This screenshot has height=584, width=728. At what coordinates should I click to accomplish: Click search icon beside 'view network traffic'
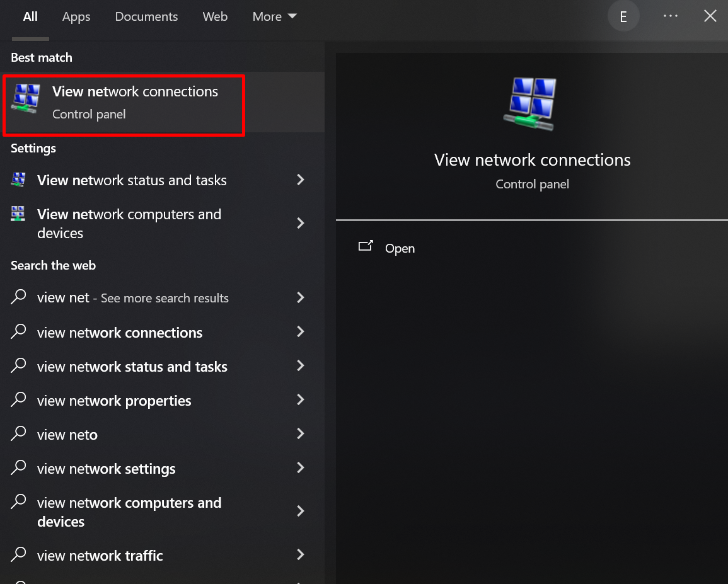pyautogui.click(x=18, y=554)
